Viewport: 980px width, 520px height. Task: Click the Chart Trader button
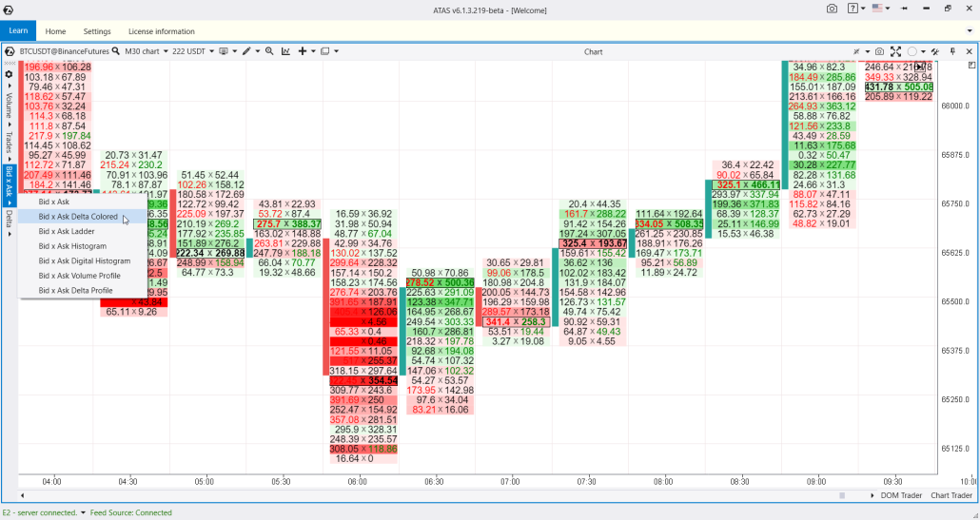click(951, 495)
